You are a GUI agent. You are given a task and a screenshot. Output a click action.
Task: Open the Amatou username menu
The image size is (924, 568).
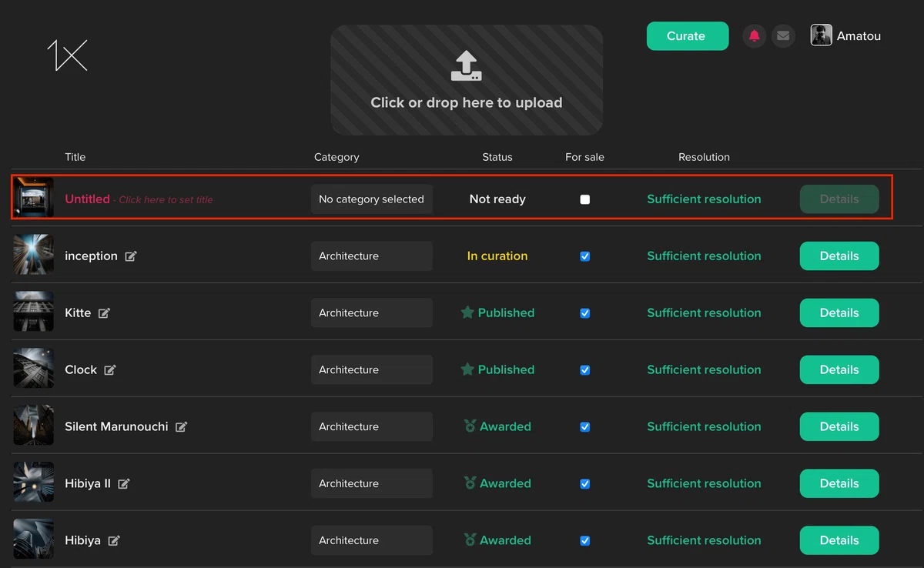(859, 36)
